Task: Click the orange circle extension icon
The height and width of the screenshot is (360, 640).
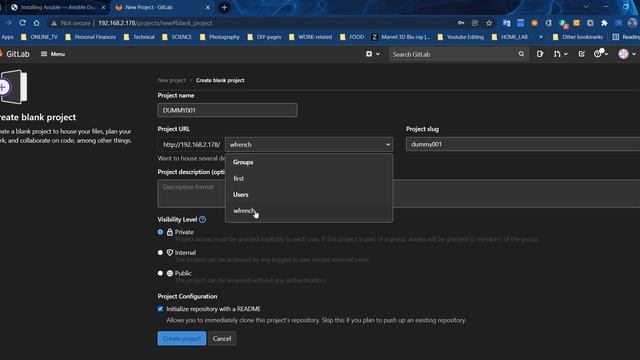Action: pyautogui.click(x=534, y=23)
